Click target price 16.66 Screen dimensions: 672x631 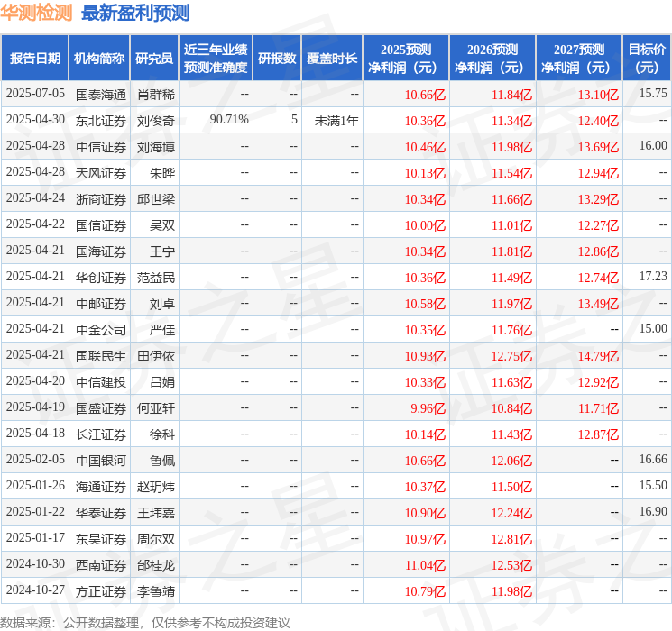point(653,459)
